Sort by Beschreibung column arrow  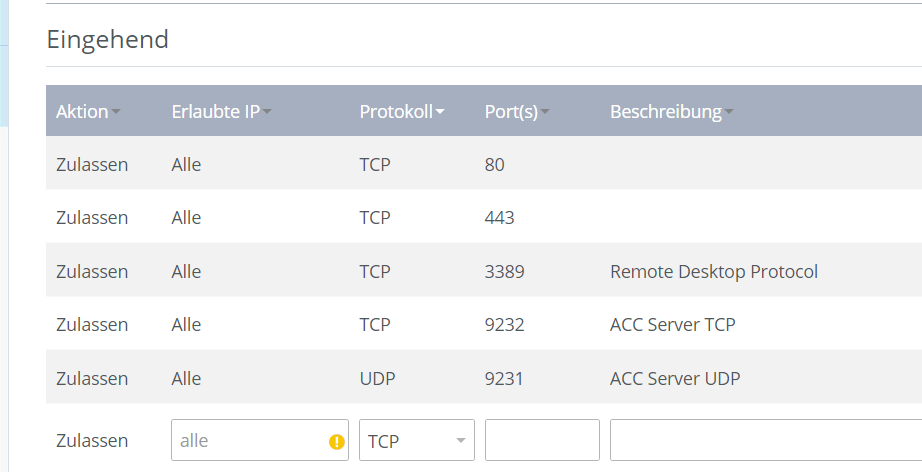729,112
